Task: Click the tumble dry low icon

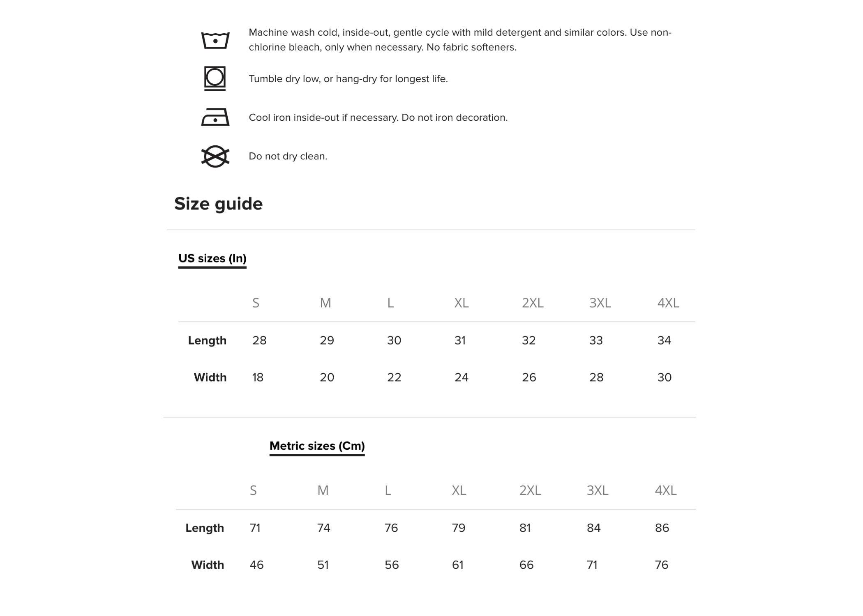Action: [215, 78]
